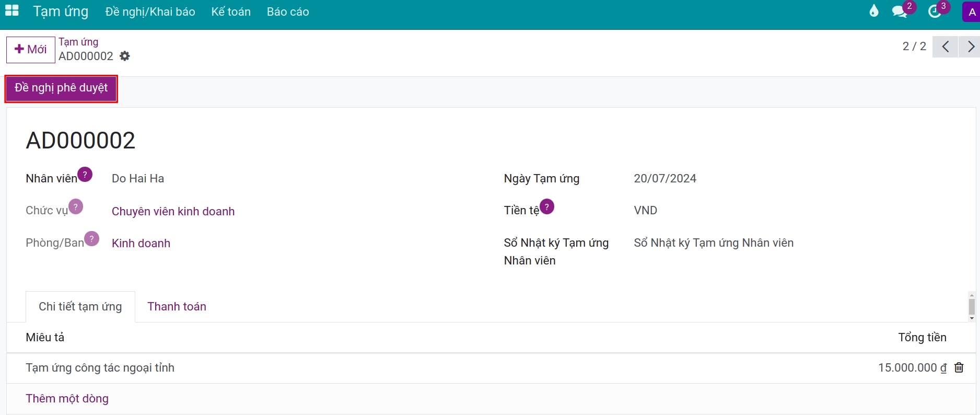Open the user avatar menu
This screenshot has width=980, height=415.
971,12
